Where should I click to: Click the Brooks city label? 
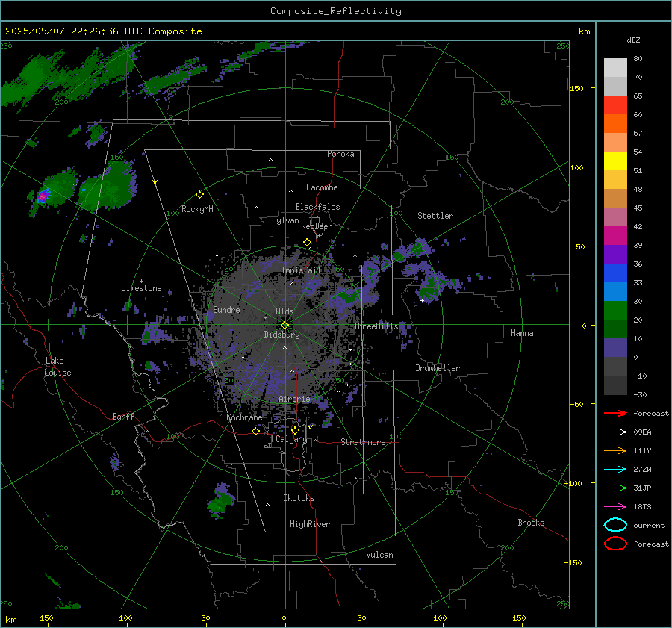(x=531, y=523)
